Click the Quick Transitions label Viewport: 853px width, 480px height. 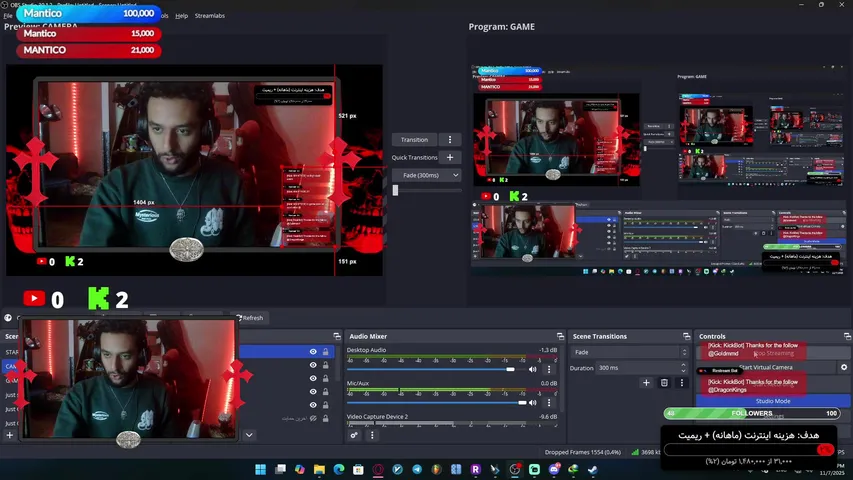(x=415, y=157)
